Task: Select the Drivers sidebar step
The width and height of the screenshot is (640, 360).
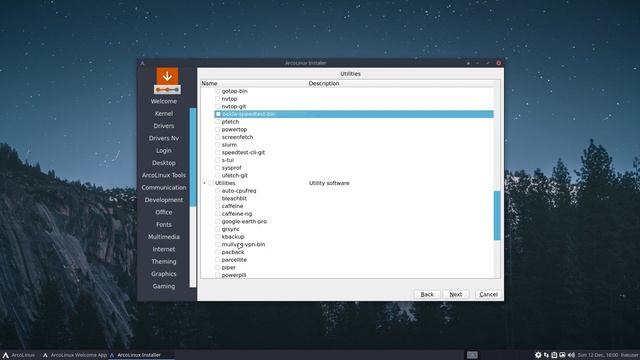Action: [164, 126]
